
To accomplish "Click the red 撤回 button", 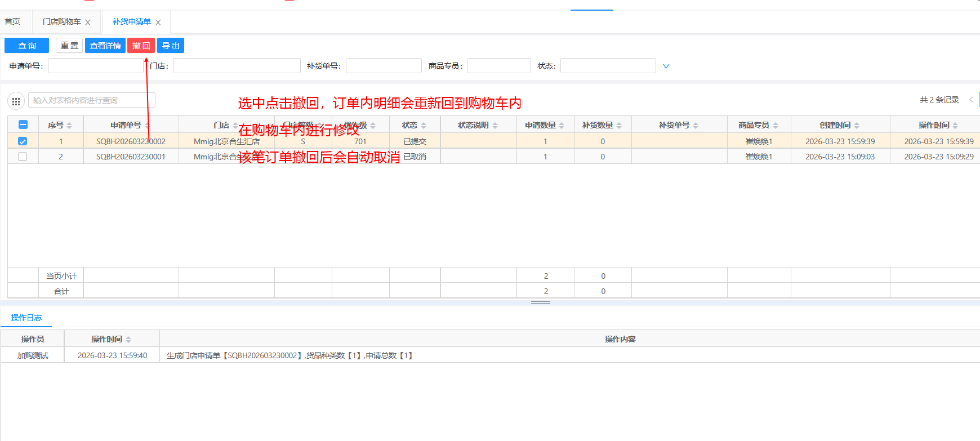I will 141,46.
